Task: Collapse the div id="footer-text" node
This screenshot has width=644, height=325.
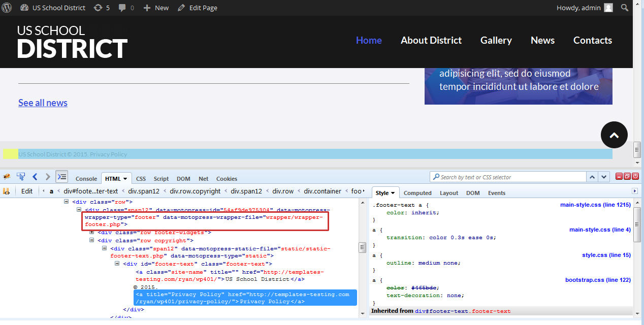Action: point(117,264)
